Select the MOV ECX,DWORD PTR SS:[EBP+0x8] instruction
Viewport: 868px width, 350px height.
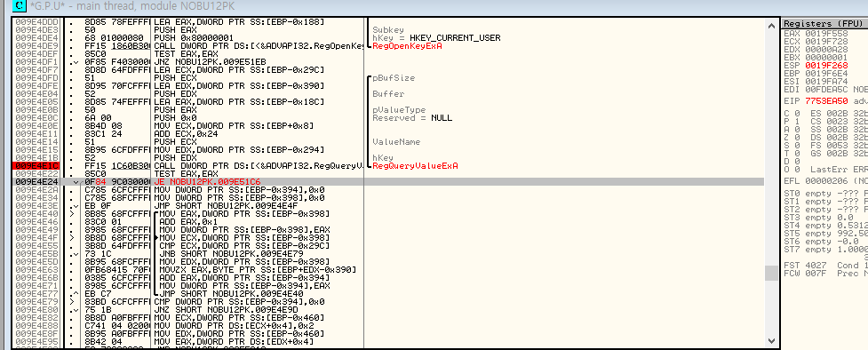(235, 126)
